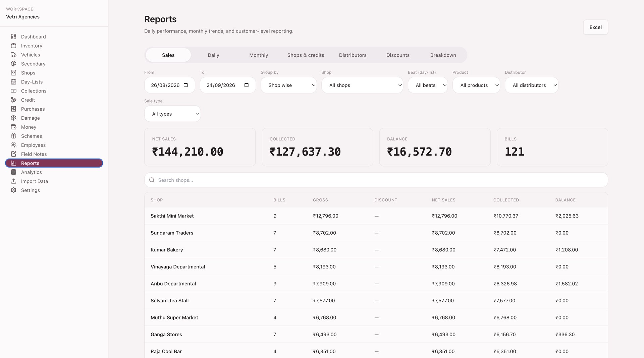Click the Net Sales column header
Screen dimensions: 644x358
[x=443, y=200]
